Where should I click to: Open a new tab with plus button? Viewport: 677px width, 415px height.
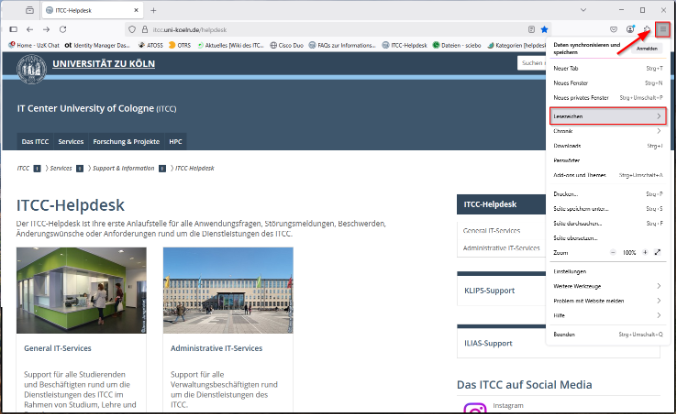[x=153, y=10]
